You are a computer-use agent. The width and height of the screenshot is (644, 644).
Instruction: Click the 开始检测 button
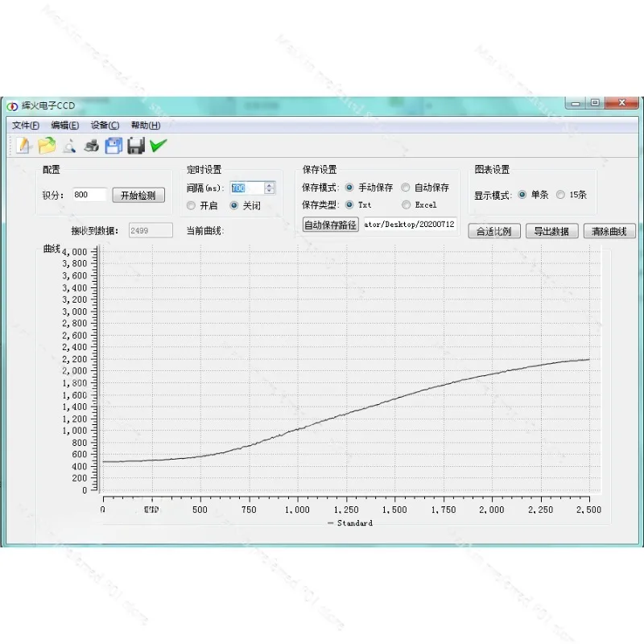point(138,195)
